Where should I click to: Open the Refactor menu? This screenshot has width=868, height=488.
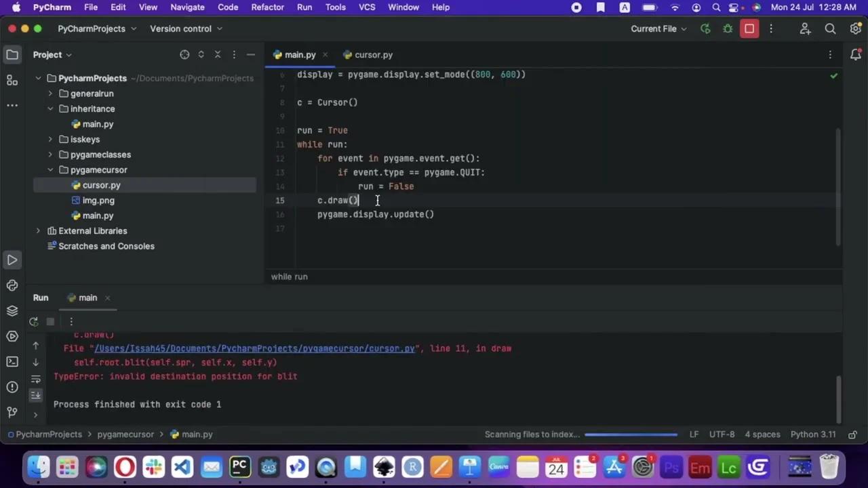coord(267,7)
